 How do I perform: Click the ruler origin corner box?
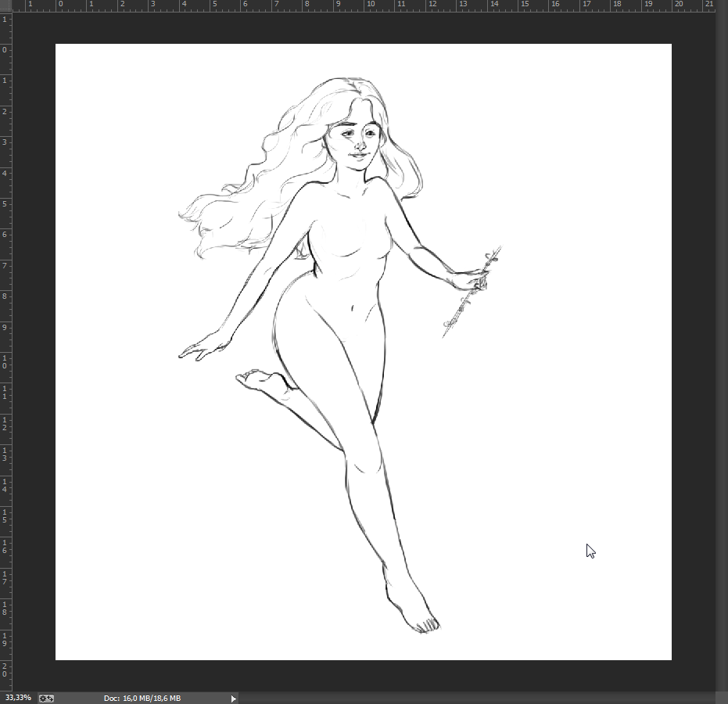(5, 5)
